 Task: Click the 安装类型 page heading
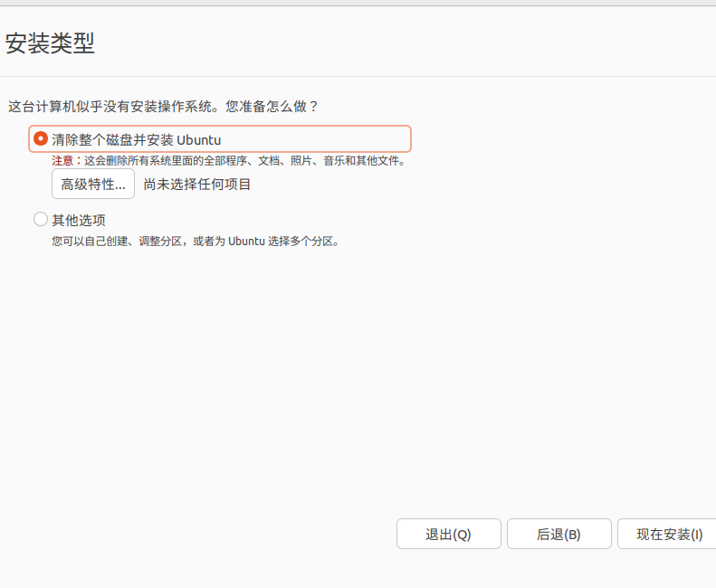click(x=50, y=43)
